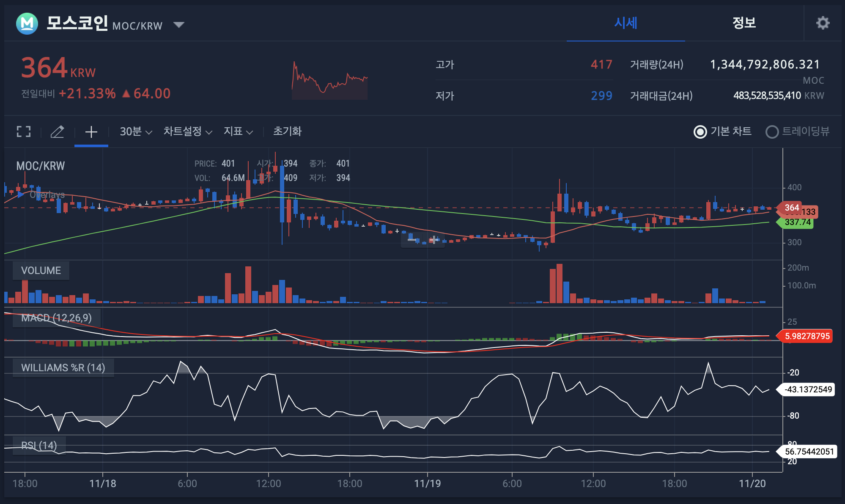Screen dimensions: 845x504
Task: Click the 초기화 reset button
Action: click(x=287, y=131)
